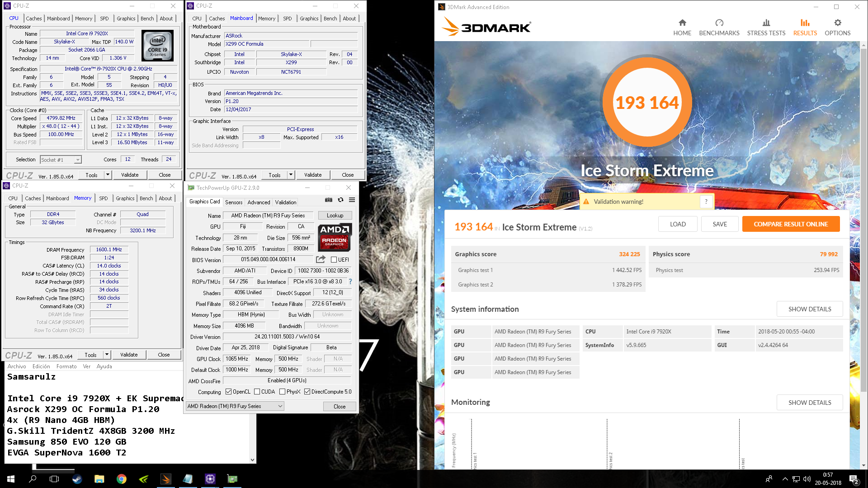Click the AMD Radeon Graphics logo
This screenshot has width=868, height=488.
(x=335, y=237)
